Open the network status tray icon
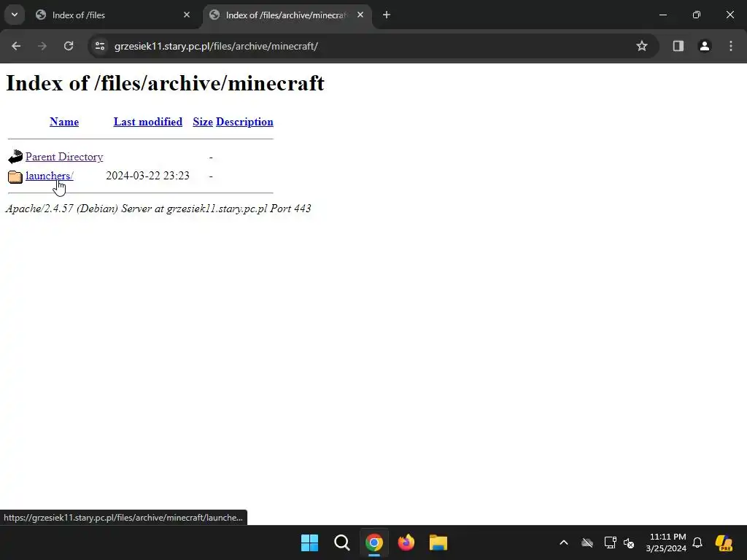This screenshot has width=747, height=560. [x=611, y=542]
